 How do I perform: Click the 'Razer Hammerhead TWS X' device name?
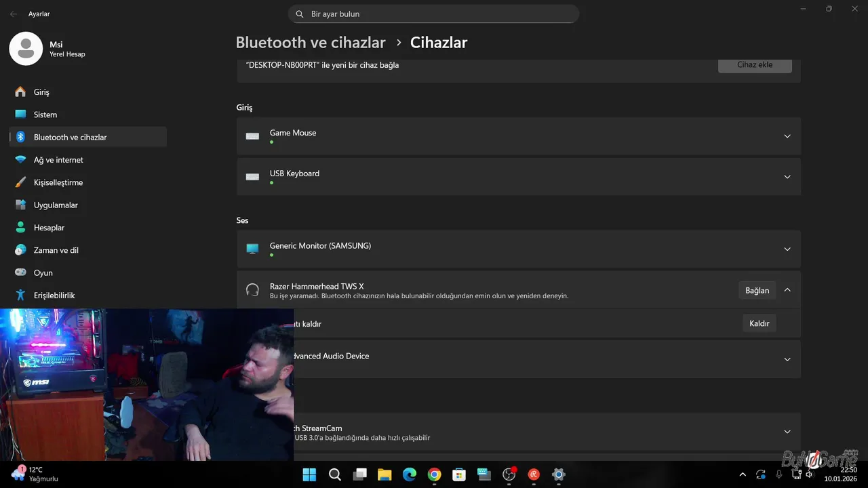coord(317,287)
